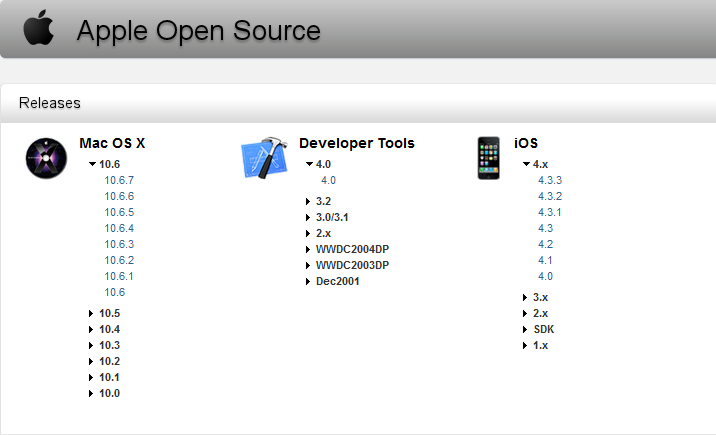The height and width of the screenshot is (435, 716).
Task: Open the 10.6 release link under 10.6.1
Action: coord(115,292)
